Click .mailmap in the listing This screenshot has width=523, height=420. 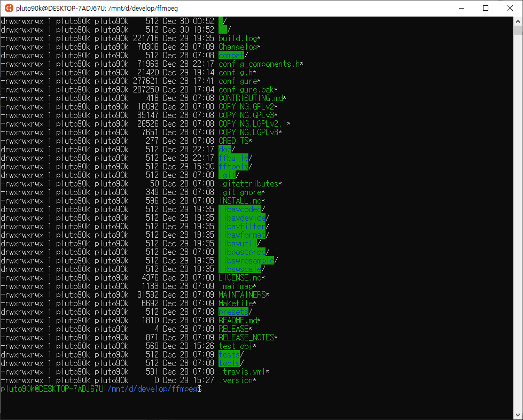pos(236,286)
